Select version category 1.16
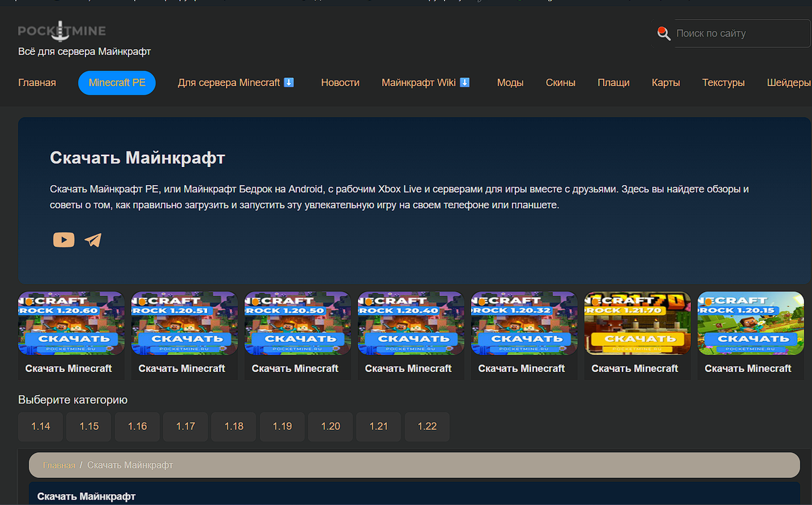The height and width of the screenshot is (505, 812). 137,427
